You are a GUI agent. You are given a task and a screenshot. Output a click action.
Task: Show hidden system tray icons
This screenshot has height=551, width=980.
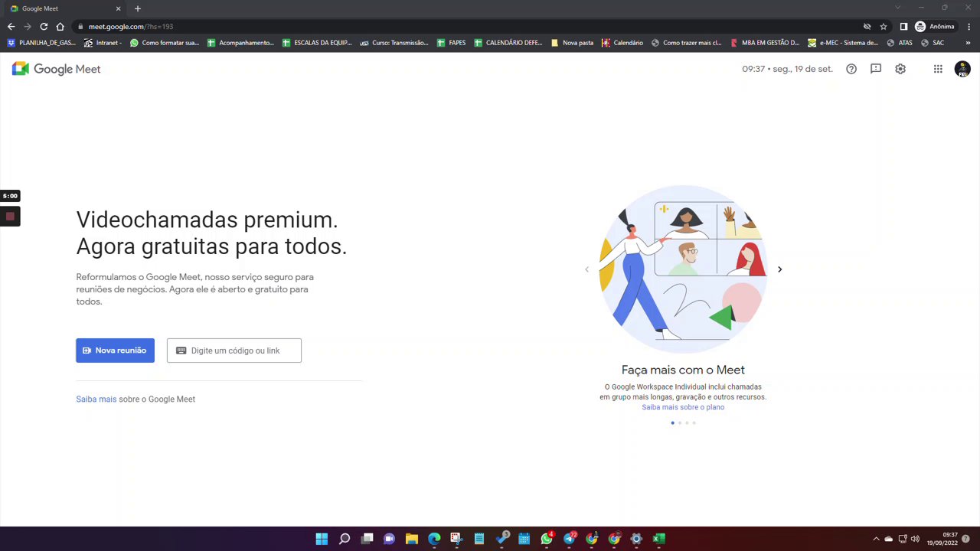tap(876, 539)
